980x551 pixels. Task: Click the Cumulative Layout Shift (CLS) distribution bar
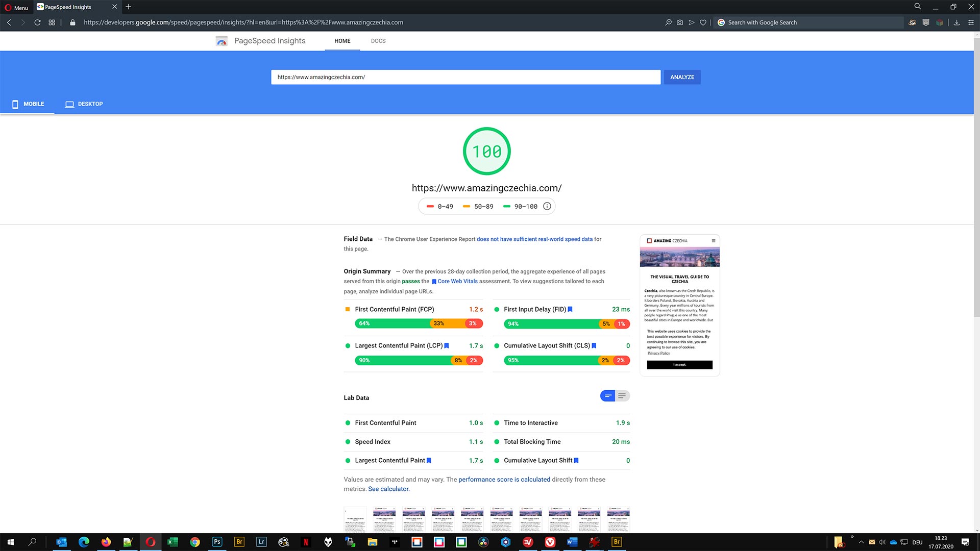[567, 360]
